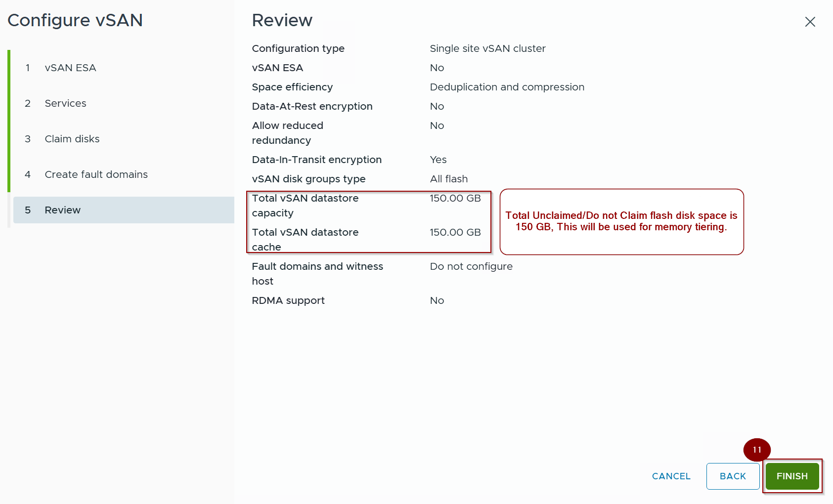833x504 pixels.
Task: Jump to the Claim disks step
Action: tap(72, 139)
